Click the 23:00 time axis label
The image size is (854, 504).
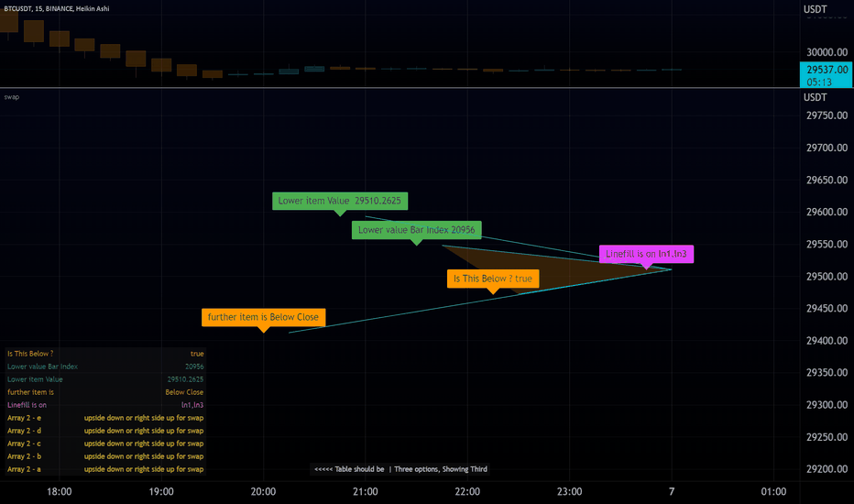(x=569, y=491)
